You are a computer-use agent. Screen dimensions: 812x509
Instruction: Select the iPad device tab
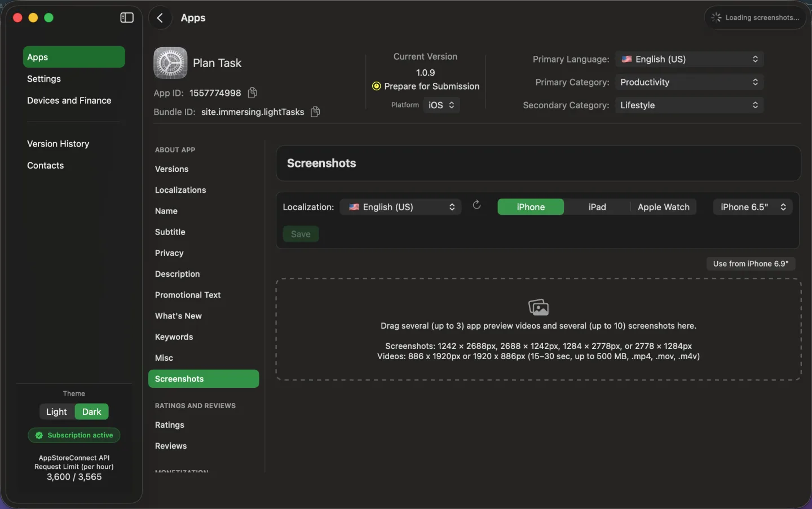tap(597, 207)
